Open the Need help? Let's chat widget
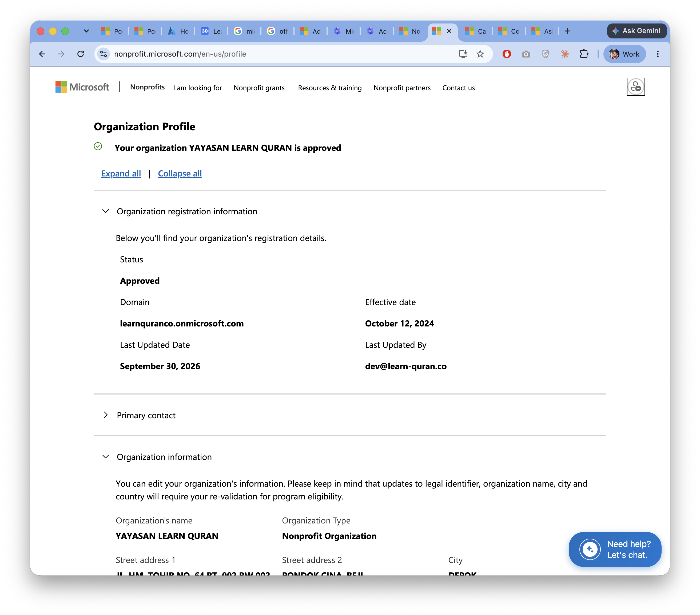The image size is (700, 615). point(615,549)
